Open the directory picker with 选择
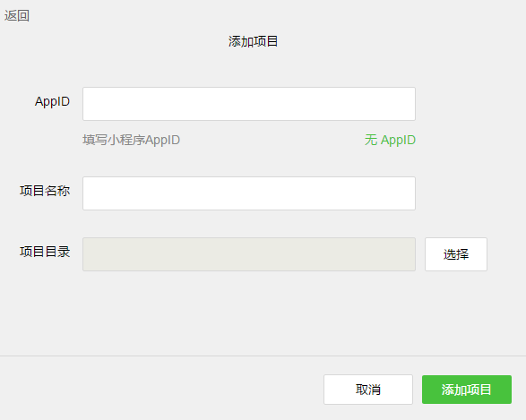Viewport: 526px width, 420px height. click(456, 254)
